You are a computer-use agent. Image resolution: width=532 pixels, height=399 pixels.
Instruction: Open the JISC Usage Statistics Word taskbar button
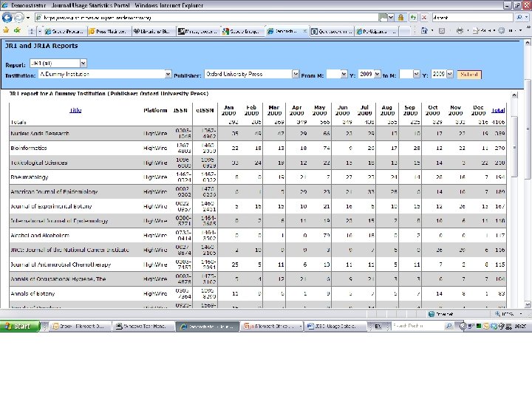click(x=334, y=327)
